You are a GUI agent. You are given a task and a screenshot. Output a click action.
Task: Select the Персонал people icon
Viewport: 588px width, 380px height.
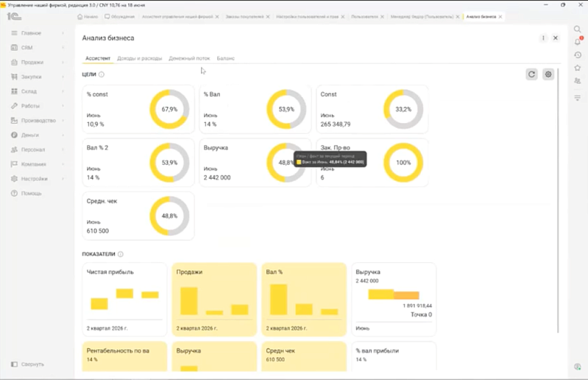pyautogui.click(x=14, y=149)
